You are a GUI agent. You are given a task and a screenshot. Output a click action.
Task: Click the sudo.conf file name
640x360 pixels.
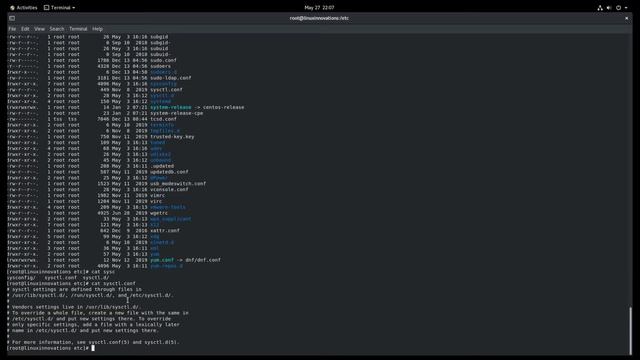(163, 60)
